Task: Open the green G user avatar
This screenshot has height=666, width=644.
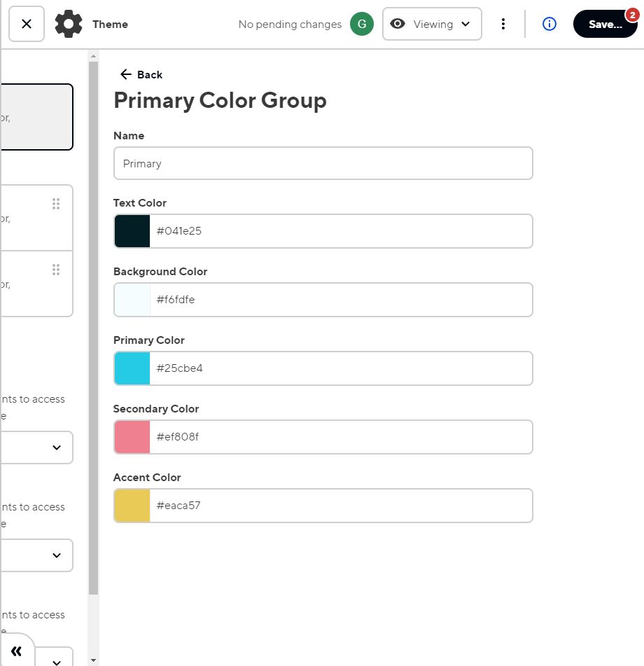Action: pos(362,24)
